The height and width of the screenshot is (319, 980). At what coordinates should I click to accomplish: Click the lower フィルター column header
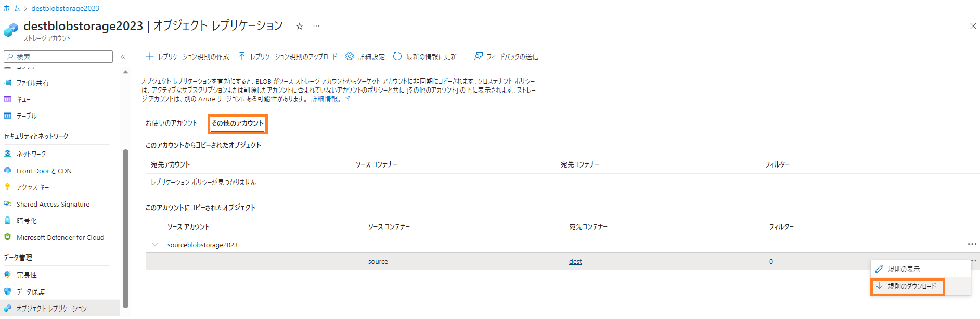781,227
